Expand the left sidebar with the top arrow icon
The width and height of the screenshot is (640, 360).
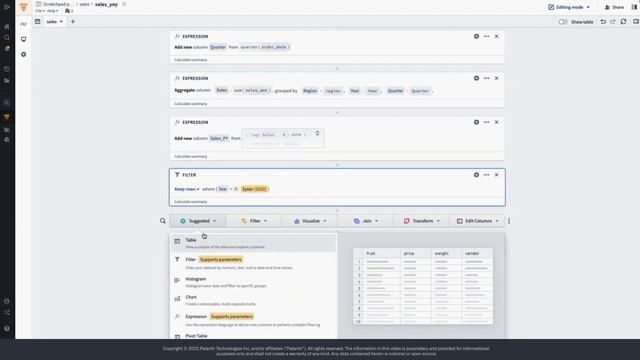pos(7,7)
